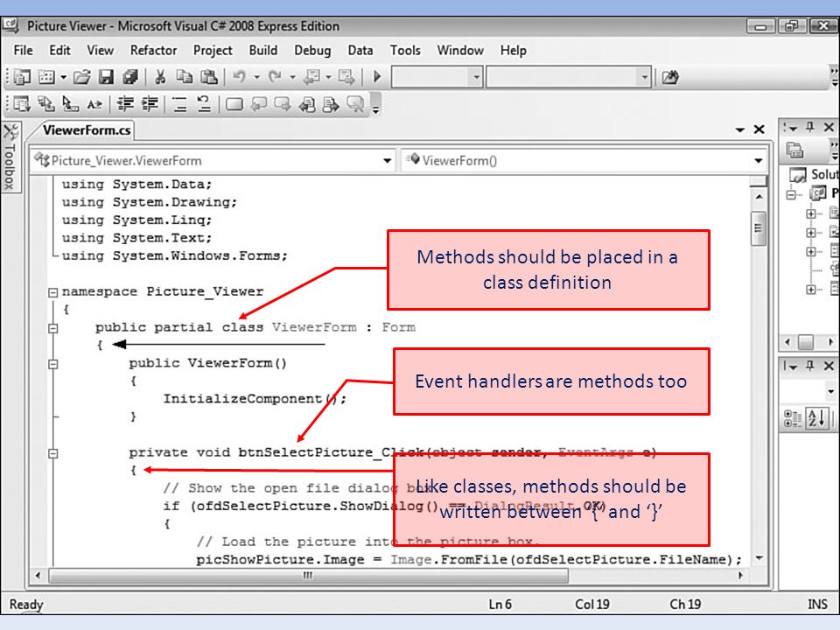Click the Display Quick Info icon
Image resolution: width=840 pixels, height=630 pixels.
tap(70, 103)
